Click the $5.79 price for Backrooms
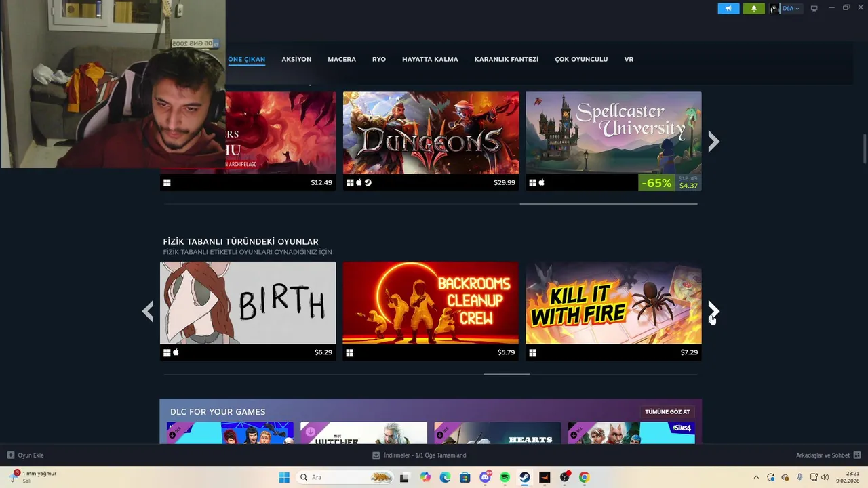Image resolution: width=868 pixels, height=488 pixels. 506,352
